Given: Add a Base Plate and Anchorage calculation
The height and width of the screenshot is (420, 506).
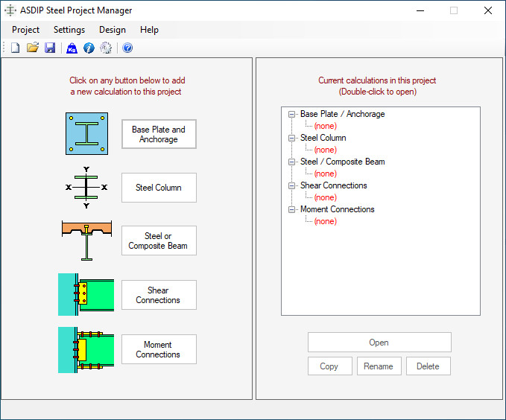Looking at the screenshot, I should (159, 134).
